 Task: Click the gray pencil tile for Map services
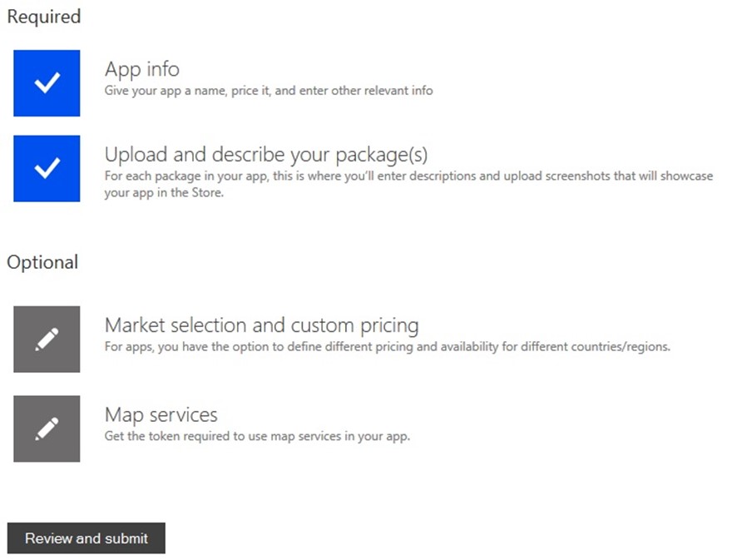pos(47,429)
